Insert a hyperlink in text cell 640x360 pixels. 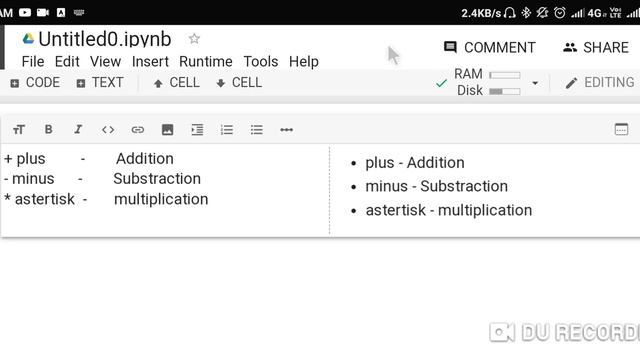138,130
